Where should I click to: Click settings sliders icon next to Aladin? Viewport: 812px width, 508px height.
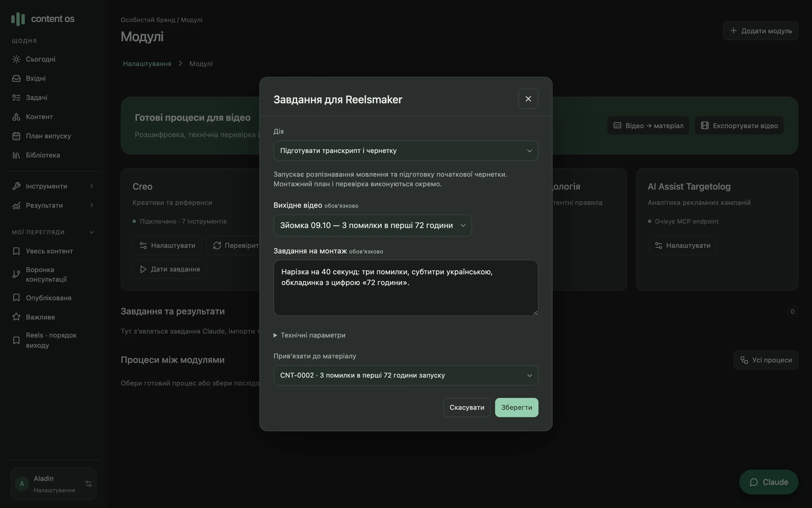pos(89,483)
